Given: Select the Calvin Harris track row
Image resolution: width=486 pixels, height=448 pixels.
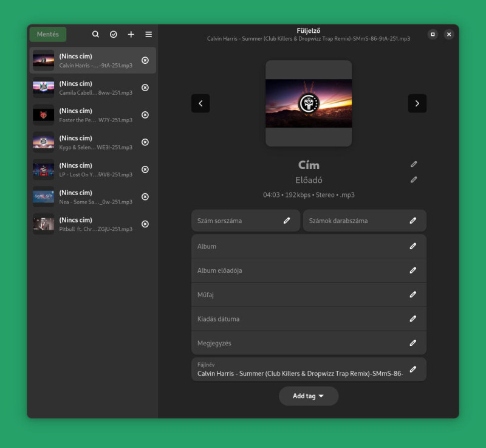Looking at the screenshot, I should [x=93, y=60].
